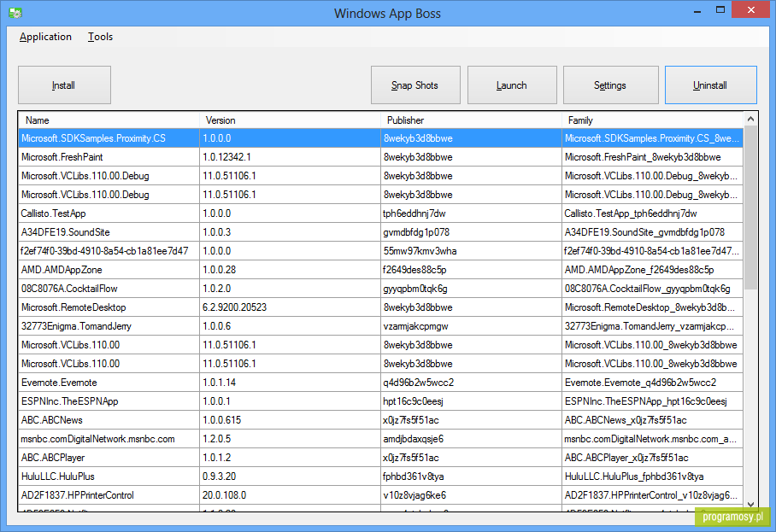Select the ABC.ABCNews row
The width and height of the screenshot is (776, 532).
380,420
